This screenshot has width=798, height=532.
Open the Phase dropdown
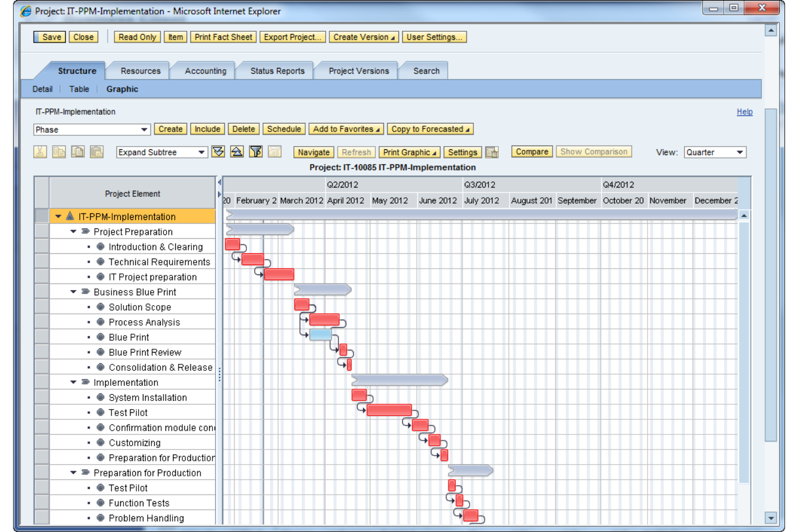point(143,129)
